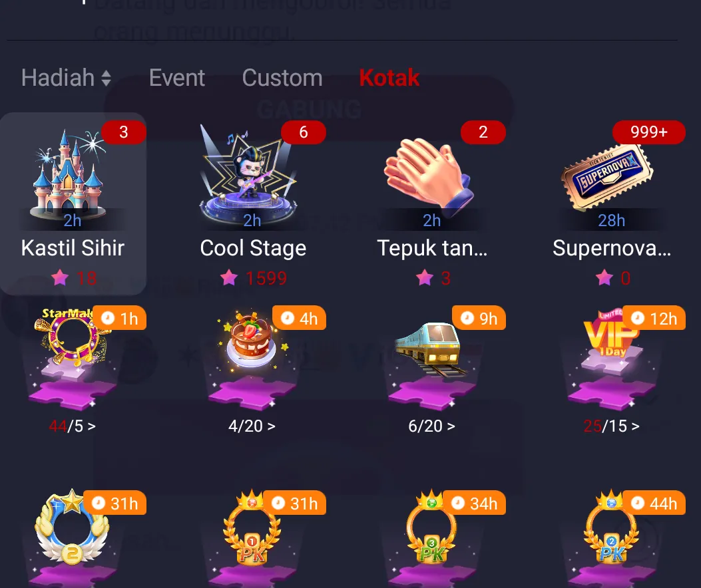Expand the 44/5 puzzle progress chevron
Viewport: 701px width, 588px height.
(x=91, y=426)
